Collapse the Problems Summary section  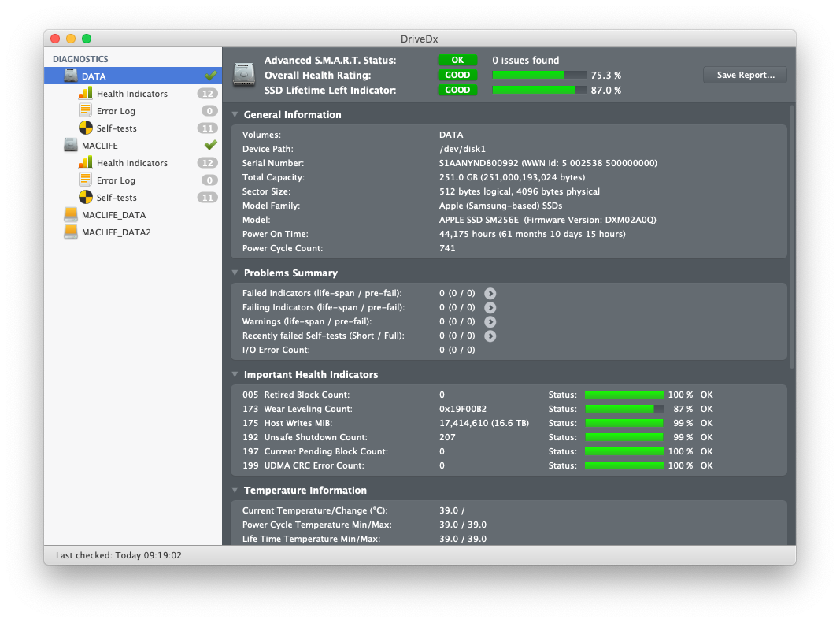point(235,273)
